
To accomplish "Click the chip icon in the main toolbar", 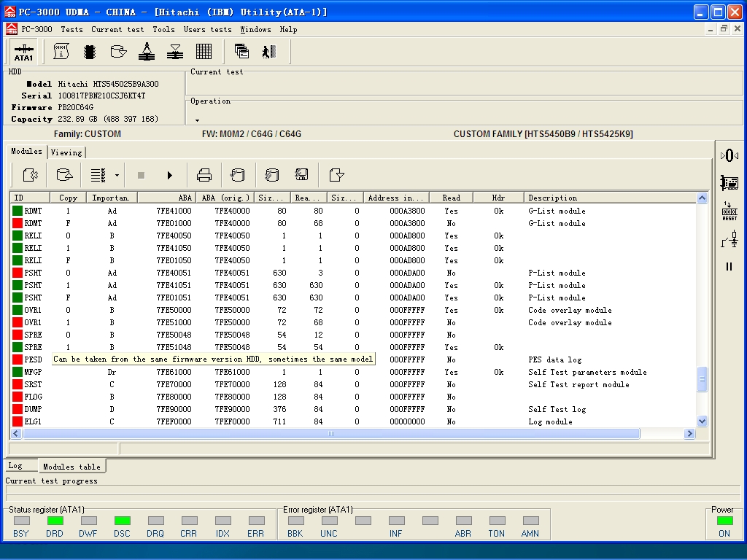I will 90,52.
